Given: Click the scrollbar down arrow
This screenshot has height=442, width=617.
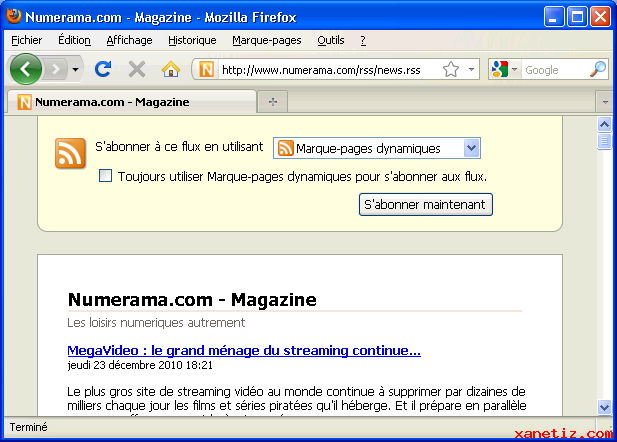Looking at the screenshot, I should (604, 407).
